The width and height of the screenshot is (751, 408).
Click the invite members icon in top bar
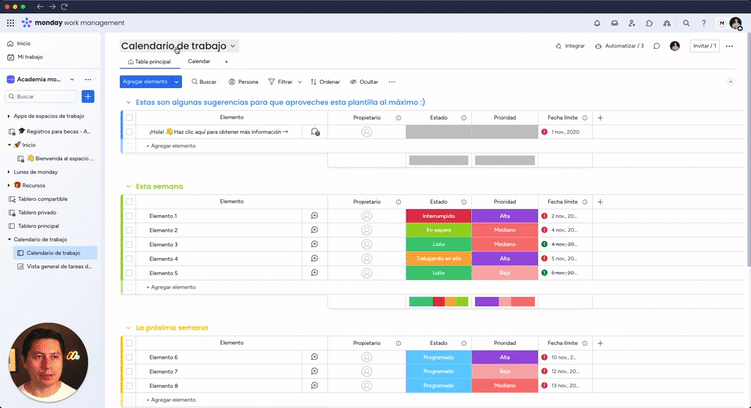point(632,22)
